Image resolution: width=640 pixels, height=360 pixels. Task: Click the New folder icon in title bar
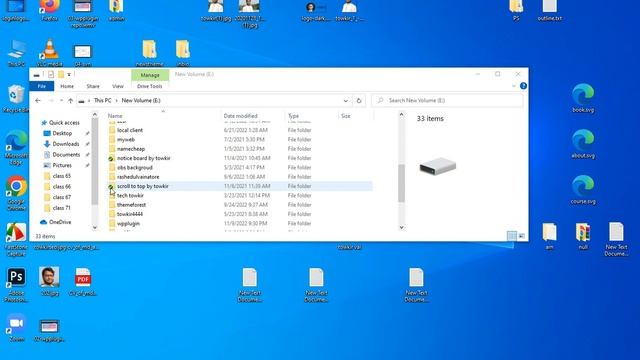coord(60,74)
